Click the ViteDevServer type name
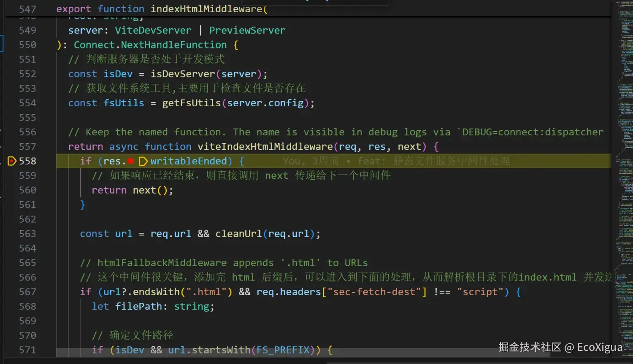This screenshot has width=633, height=364. pyautogui.click(x=153, y=30)
